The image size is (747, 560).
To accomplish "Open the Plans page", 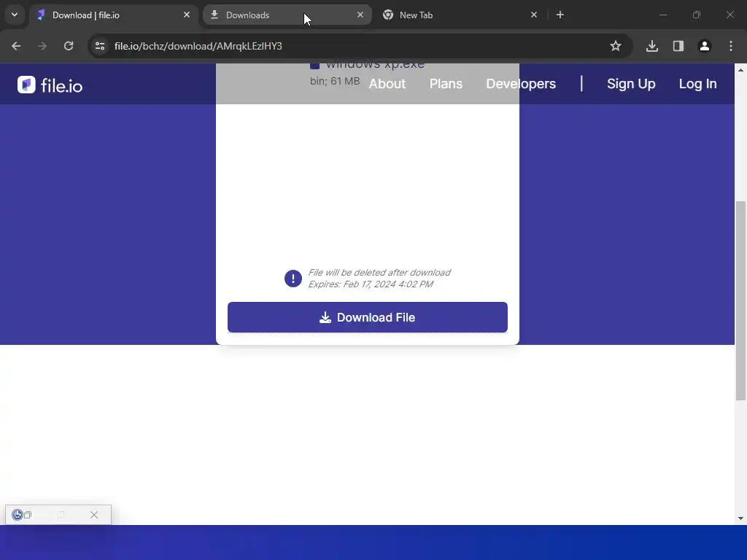I will (x=446, y=84).
